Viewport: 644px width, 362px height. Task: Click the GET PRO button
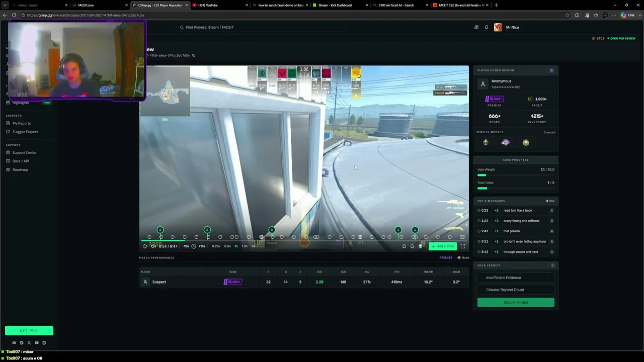29,330
